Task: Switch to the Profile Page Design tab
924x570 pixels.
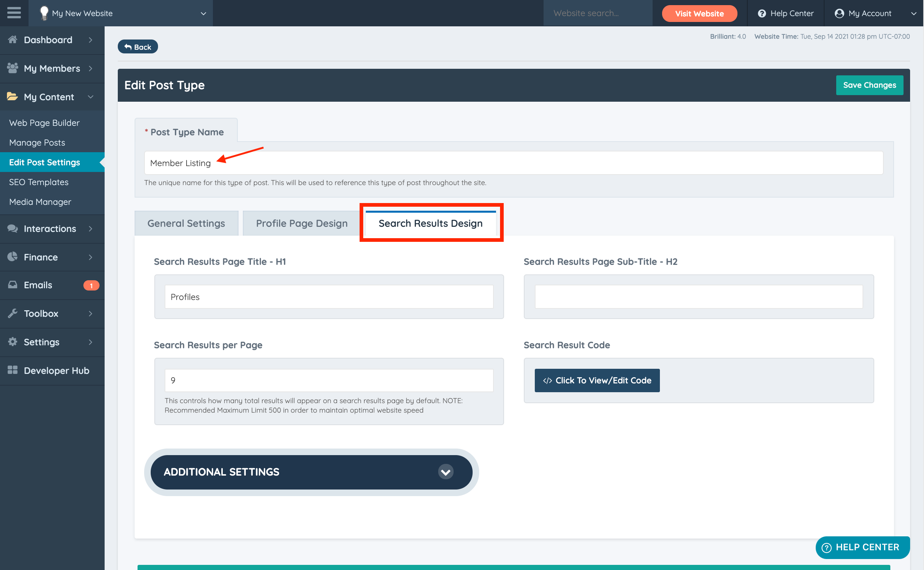Action: pyautogui.click(x=301, y=224)
